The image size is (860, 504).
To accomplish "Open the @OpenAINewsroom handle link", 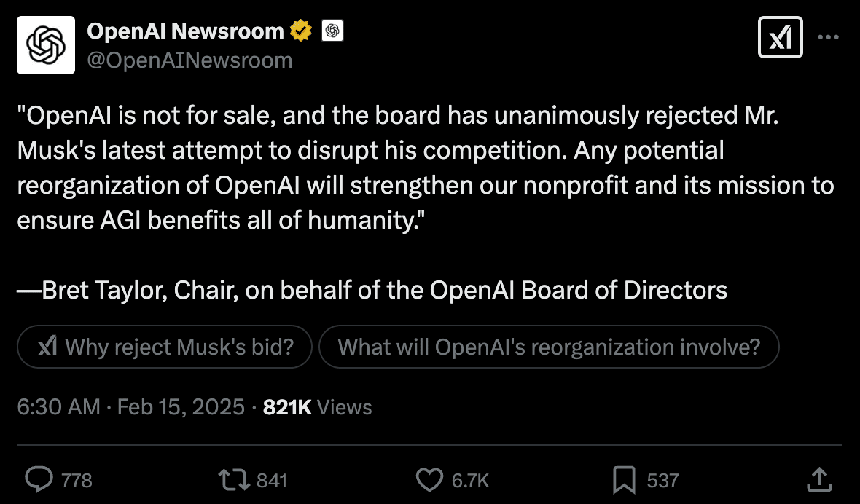I will tap(189, 60).
